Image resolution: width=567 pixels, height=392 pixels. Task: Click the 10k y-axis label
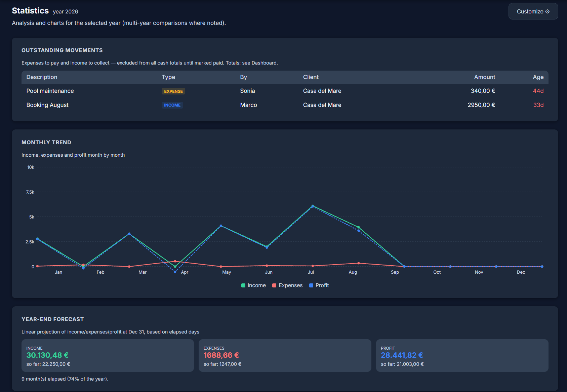point(31,167)
